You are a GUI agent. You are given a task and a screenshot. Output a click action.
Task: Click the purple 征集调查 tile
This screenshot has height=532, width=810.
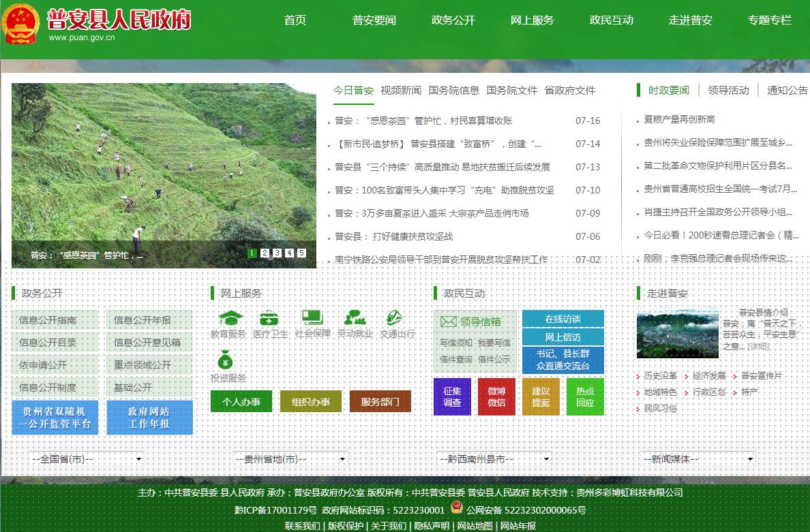(452, 396)
